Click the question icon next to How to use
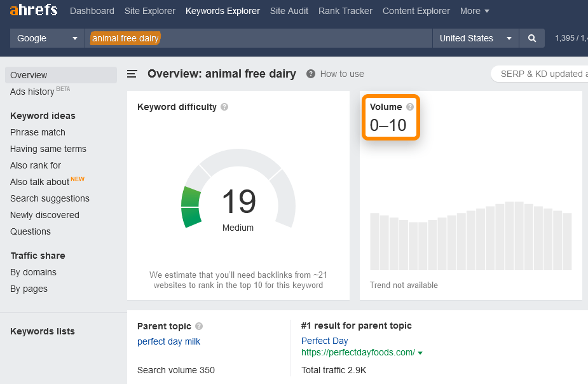 click(x=311, y=74)
